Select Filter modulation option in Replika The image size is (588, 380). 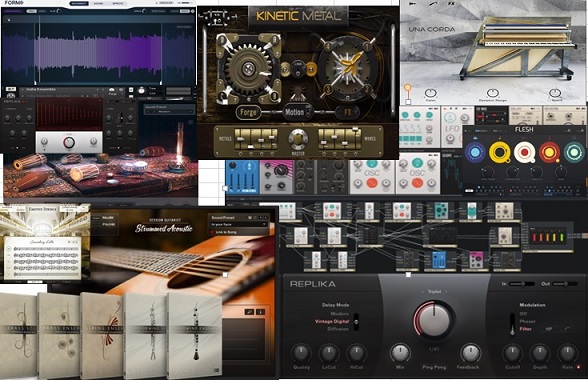[525, 329]
